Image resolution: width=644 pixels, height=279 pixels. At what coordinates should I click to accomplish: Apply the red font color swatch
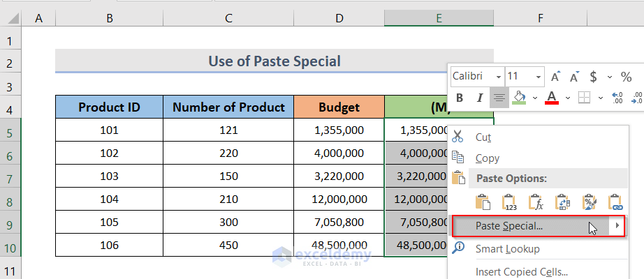[551, 98]
